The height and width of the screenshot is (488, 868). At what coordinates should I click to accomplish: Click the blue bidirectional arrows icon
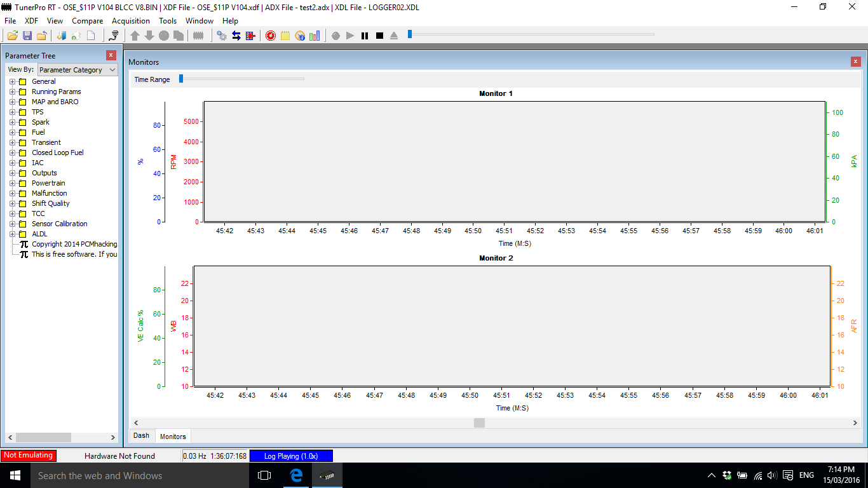coord(236,36)
